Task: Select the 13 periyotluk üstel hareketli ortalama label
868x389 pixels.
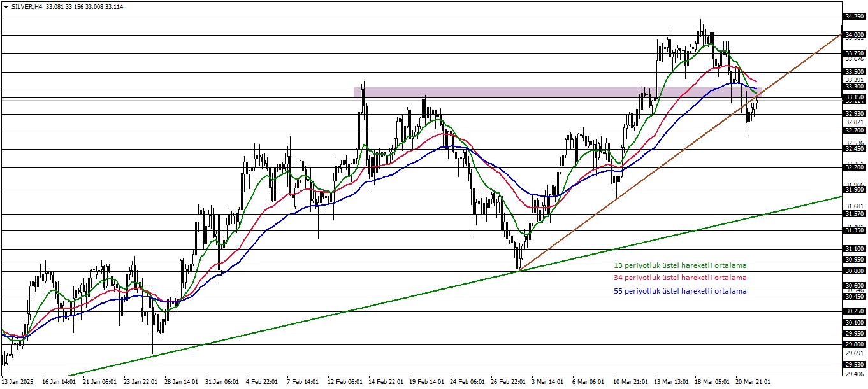Action: tap(680, 265)
